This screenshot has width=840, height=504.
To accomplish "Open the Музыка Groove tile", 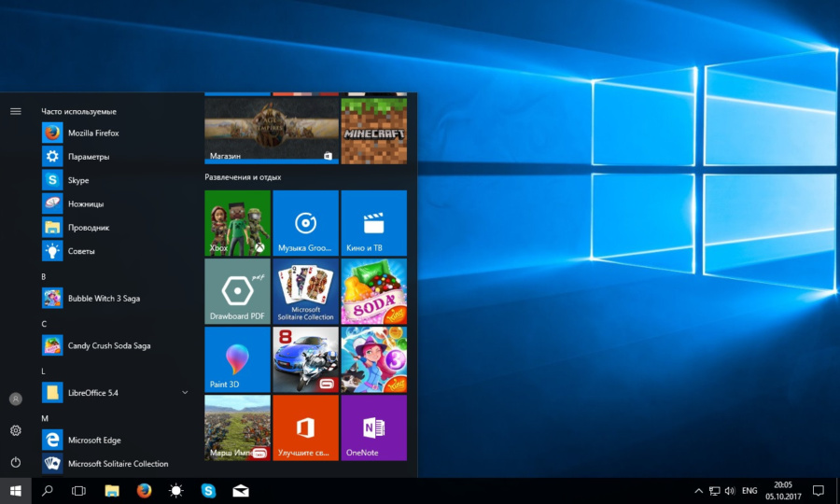I will pos(305,223).
